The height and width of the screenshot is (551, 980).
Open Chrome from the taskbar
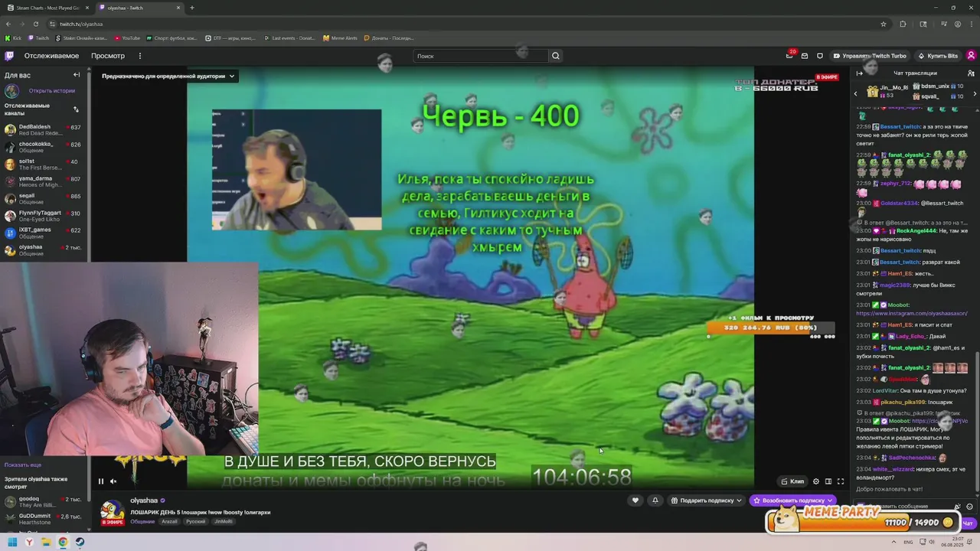click(x=63, y=543)
